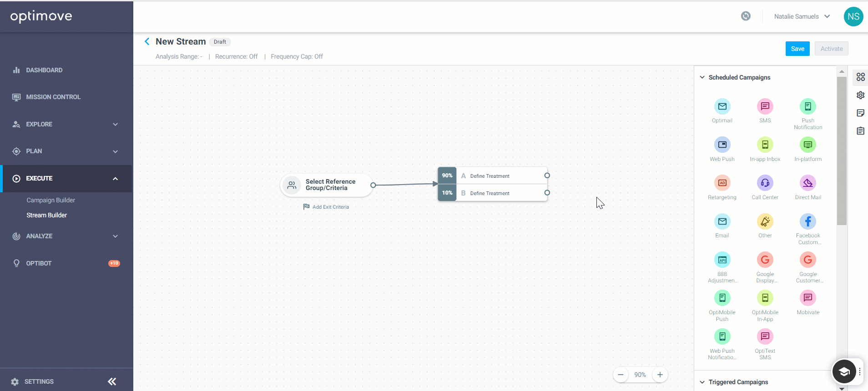868x391 pixels.
Task: Click Add Exit Criteria link
Action: pos(326,207)
